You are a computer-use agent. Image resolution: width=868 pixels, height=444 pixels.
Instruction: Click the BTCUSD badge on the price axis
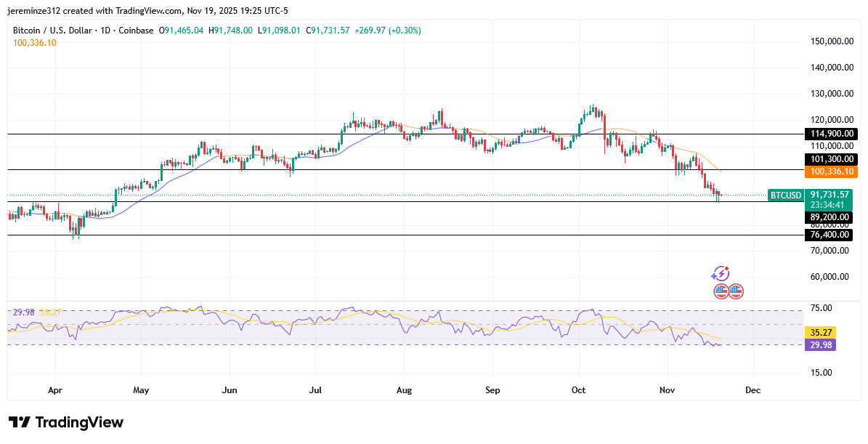click(x=784, y=195)
